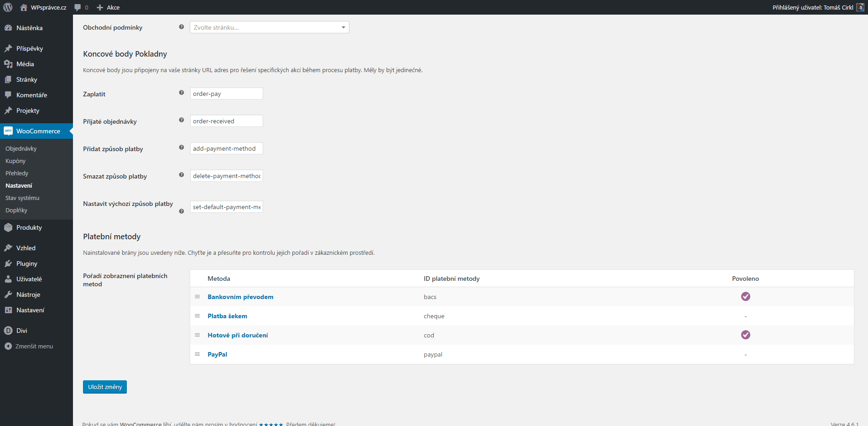This screenshot has height=426, width=868.
Task: Open Platba šekem payment settings
Action: coord(227,316)
